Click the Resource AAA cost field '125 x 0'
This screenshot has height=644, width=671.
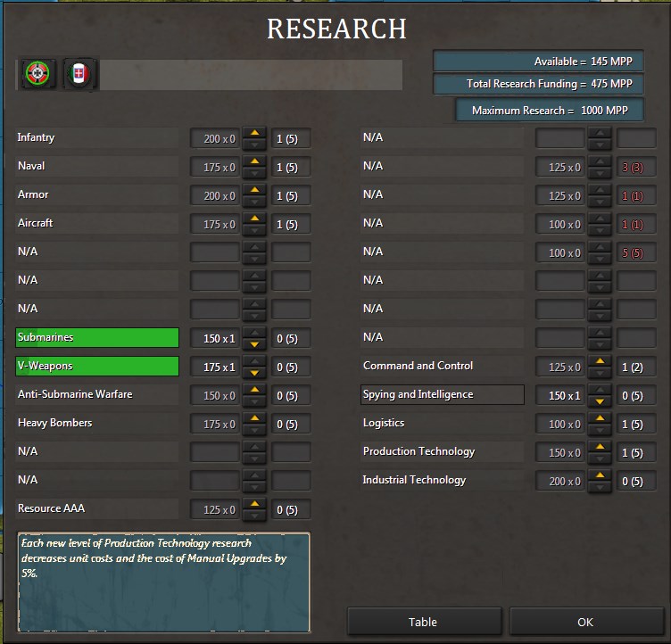point(215,509)
